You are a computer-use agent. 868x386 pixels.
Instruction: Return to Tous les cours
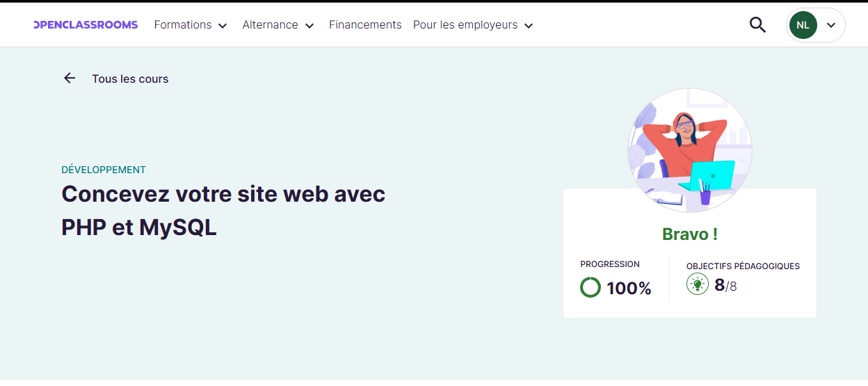point(130,79)
